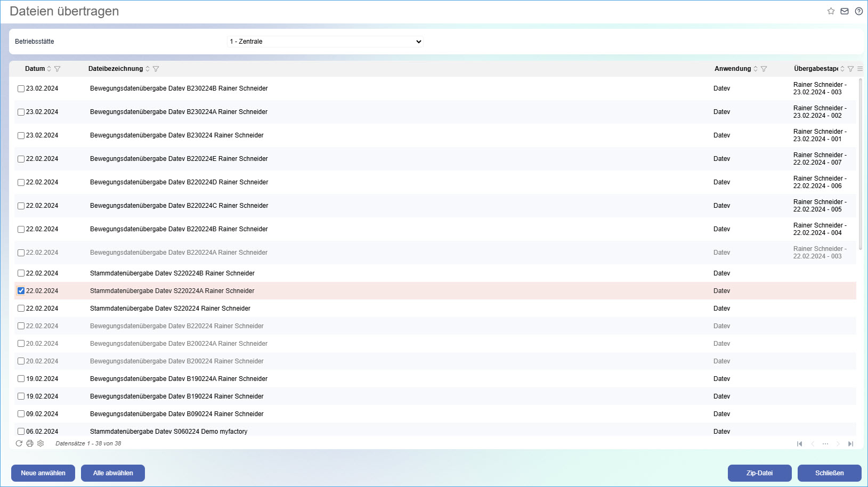
Task: Uncheck the Stammdatenübergabe S220224A row checkbox
Action: tap(21, 291)
